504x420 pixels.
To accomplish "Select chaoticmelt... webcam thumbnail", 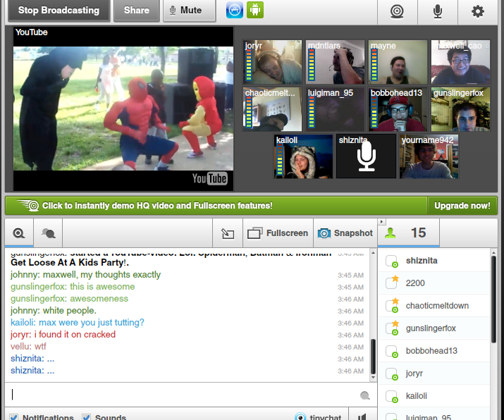I will point(273,109).
